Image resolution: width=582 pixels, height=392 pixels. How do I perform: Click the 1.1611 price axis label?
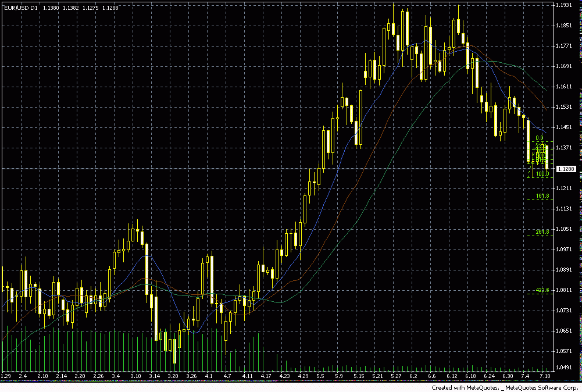point(564,87)
